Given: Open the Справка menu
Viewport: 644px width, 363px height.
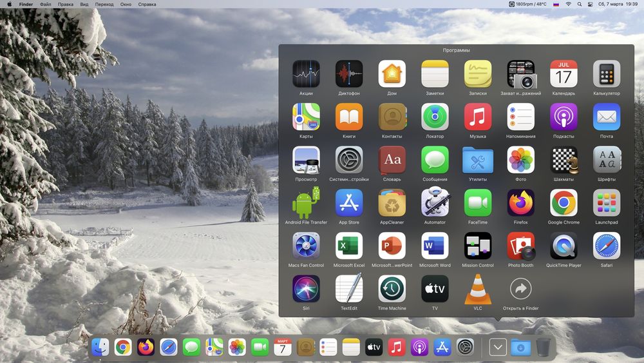Looking at the screenshot, I should point(147,4).
